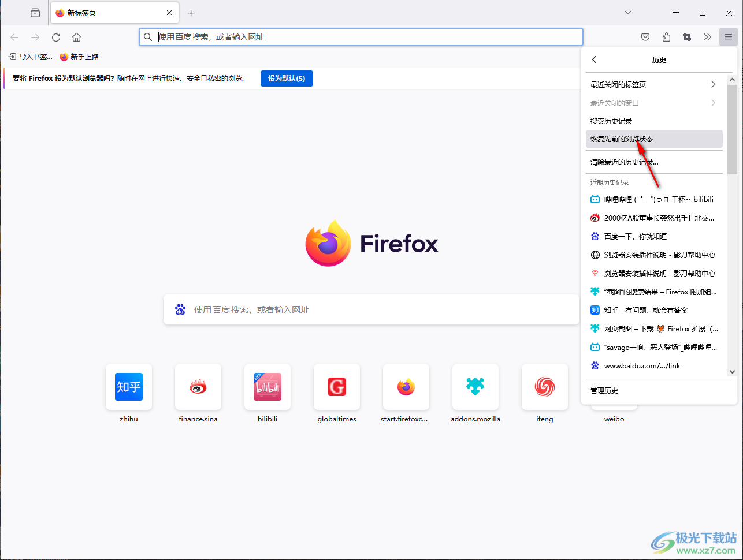Close the 新标签页 tab

tap(169, 13)
